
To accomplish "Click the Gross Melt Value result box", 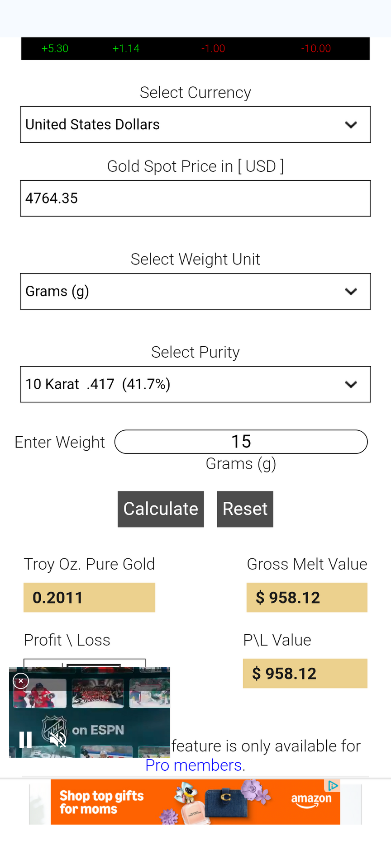I will pos(307,598).
